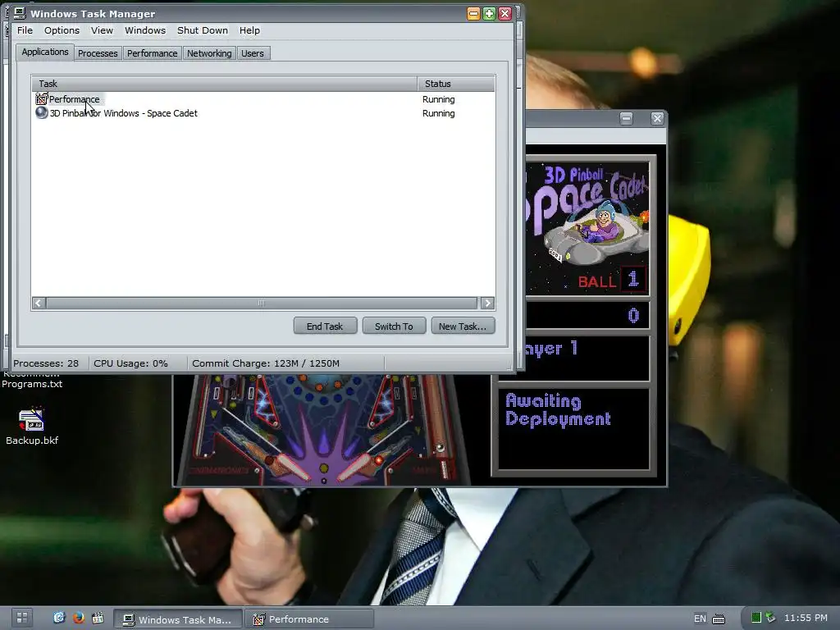
Task: Click the horizontal scrollbar thumb in task list
Action: click(262, 304)
